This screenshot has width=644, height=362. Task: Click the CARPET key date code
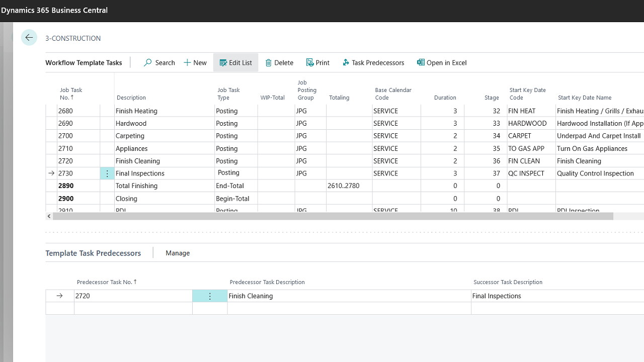531,136
